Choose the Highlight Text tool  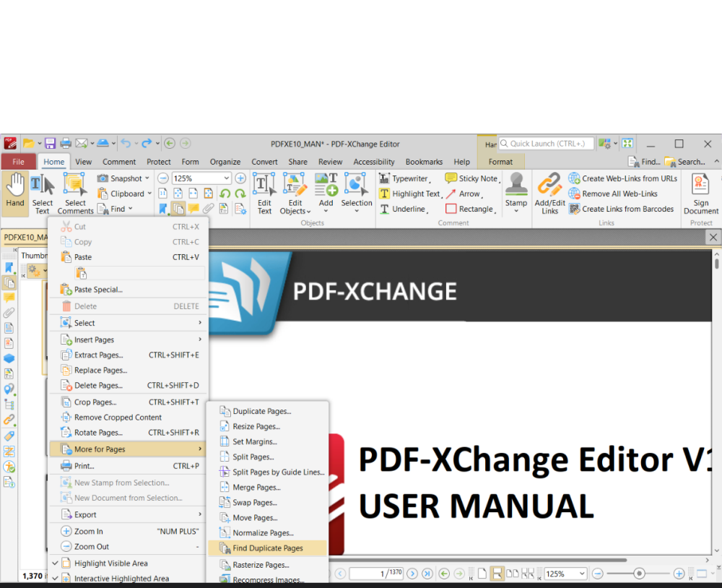tap(410, 194)
